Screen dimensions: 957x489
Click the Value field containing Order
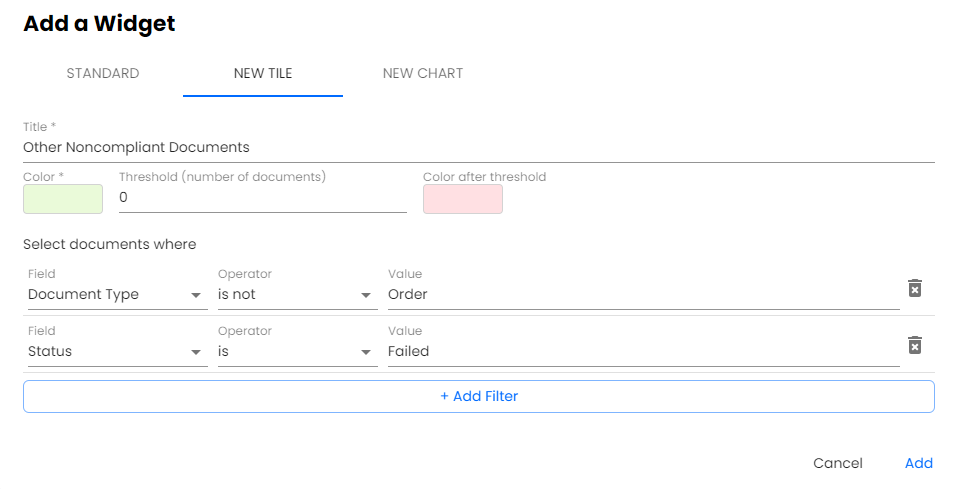click(x=643, y=295)
